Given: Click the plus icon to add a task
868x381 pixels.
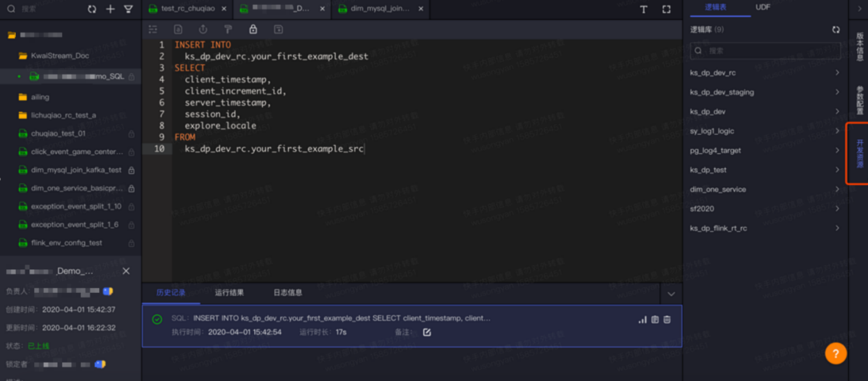Looking at the screenshot, I should tap(110, 9).
